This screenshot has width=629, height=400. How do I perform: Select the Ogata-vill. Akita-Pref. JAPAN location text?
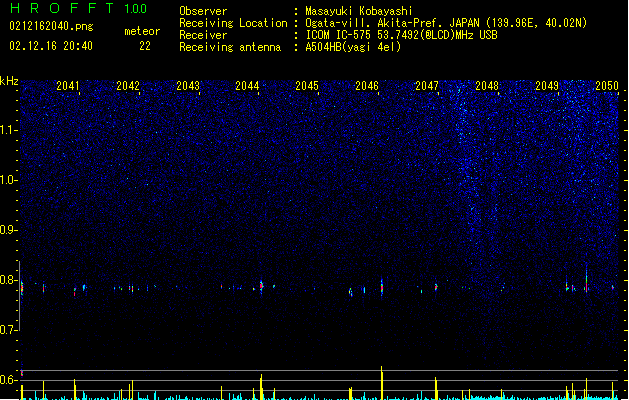click(446, 23)
